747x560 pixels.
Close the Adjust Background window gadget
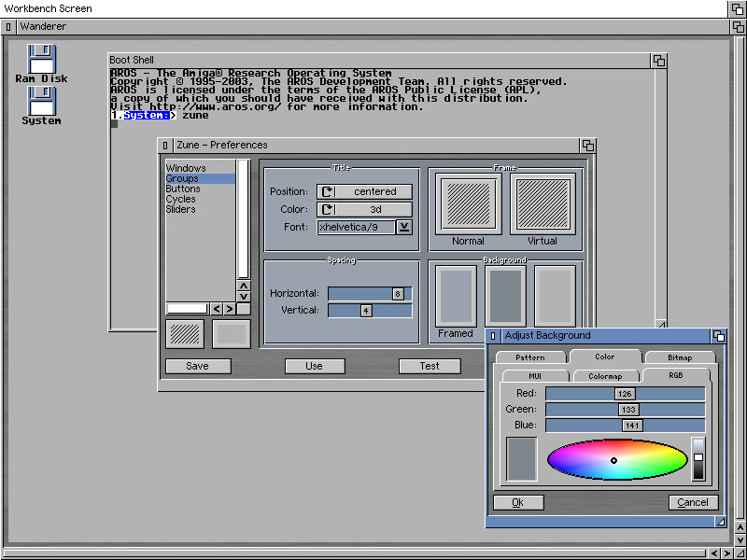[x=493, y=336]
